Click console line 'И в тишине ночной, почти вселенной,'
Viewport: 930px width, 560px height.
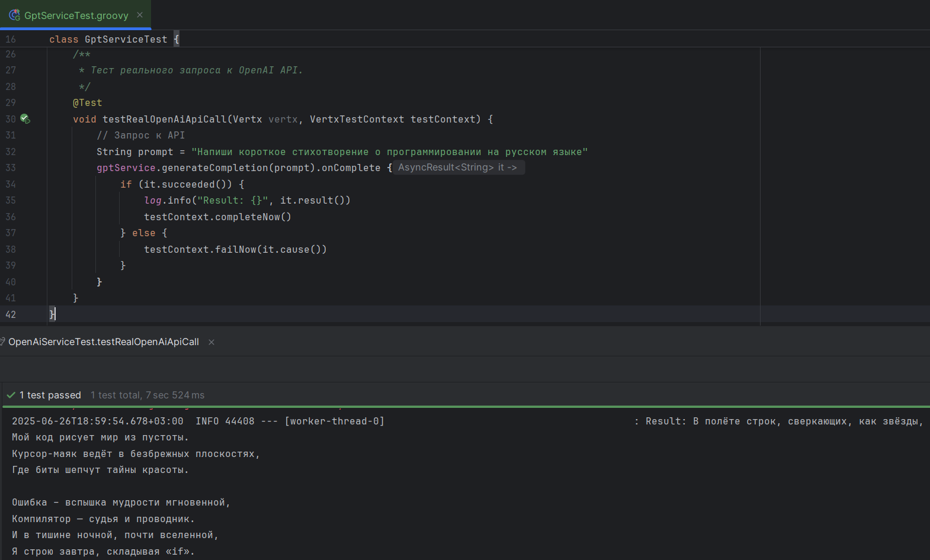(116, 535)
